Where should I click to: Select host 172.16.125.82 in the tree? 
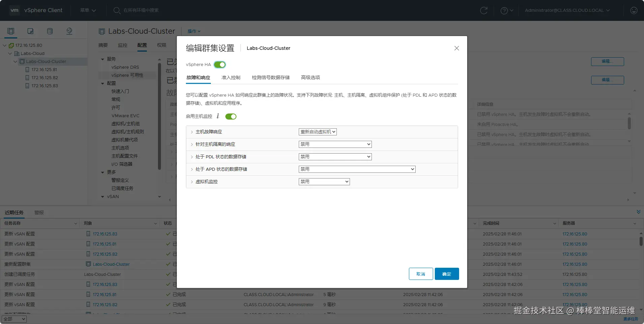click(x=44, y=78)
